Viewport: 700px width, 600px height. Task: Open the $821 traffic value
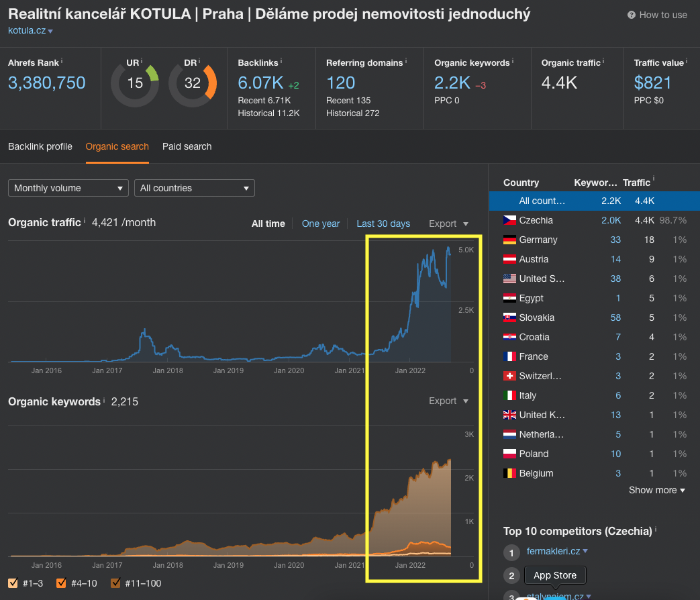tap(652, 83)
